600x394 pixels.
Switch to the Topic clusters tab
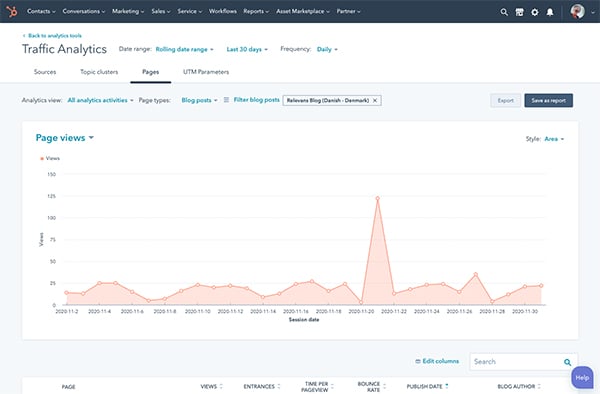point(99,72)
